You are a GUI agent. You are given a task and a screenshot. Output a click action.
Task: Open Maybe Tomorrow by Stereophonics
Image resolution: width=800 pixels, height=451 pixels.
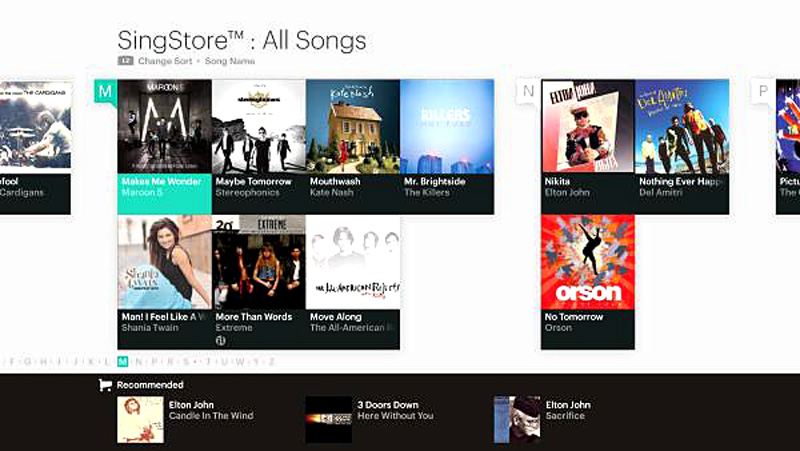click(259, 146)
